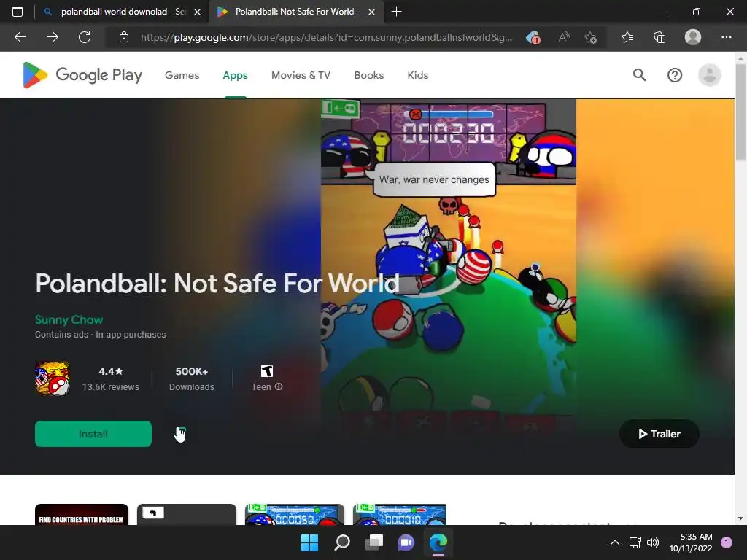The image size is (747, 560).
Task: Open Windows taskbar search
Action: point(342,542)
